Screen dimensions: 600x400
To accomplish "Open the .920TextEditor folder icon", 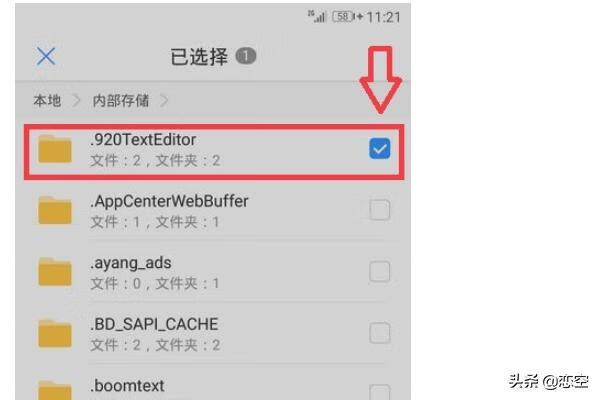I will (55, 149).
